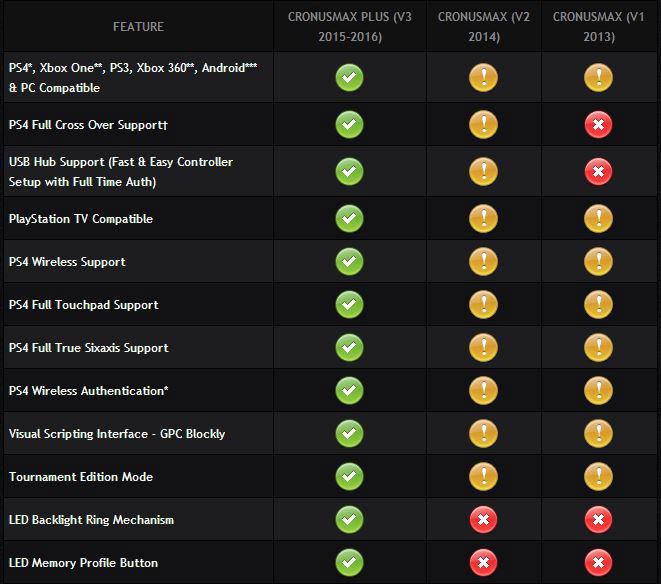Click the V1 red X for USB Hub Support
The width and height of the screenshot is (661, 584).
click(x=598, y=172)
